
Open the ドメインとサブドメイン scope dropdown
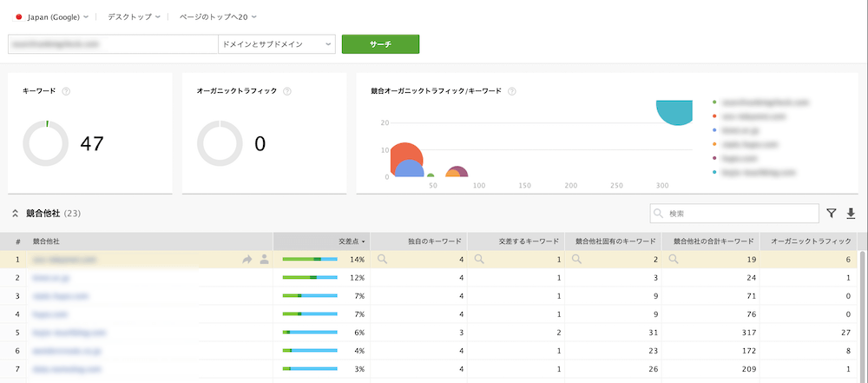(278, 44)
